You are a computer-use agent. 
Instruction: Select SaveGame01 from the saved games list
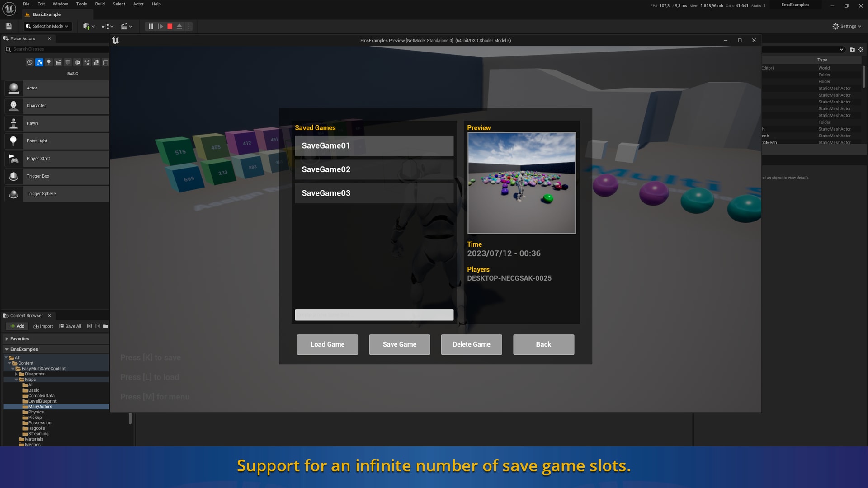(374, 145)
